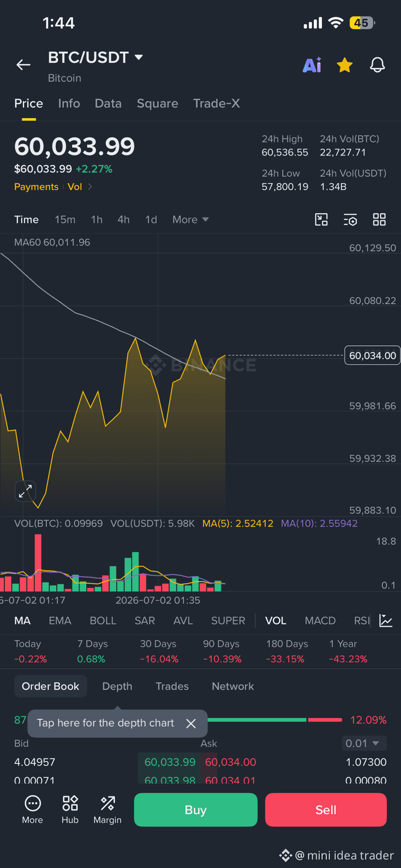Open the More menu icon
Image resolution: width=401 pixels, height=868 pixels.
pyautogui.click(x=32, y=809)
